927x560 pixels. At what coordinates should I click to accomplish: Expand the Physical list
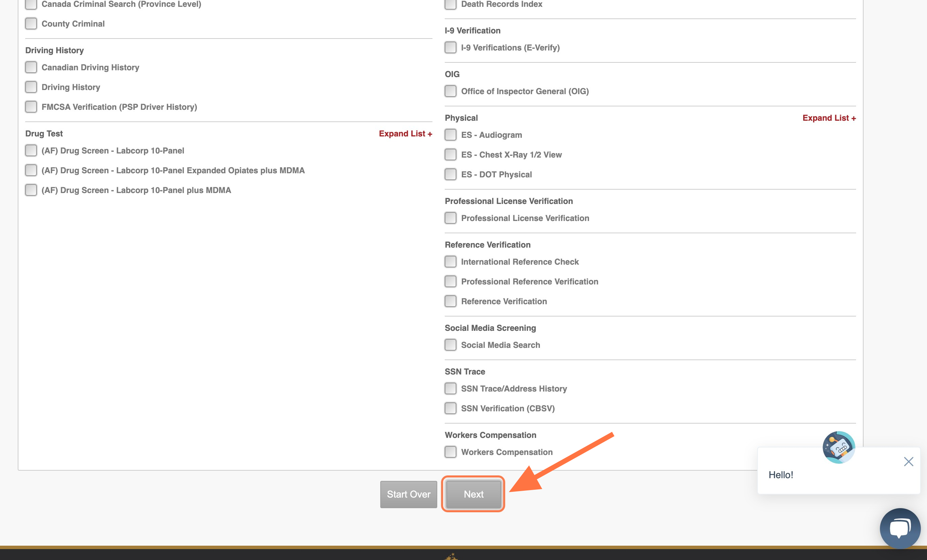tap(829, 118)
